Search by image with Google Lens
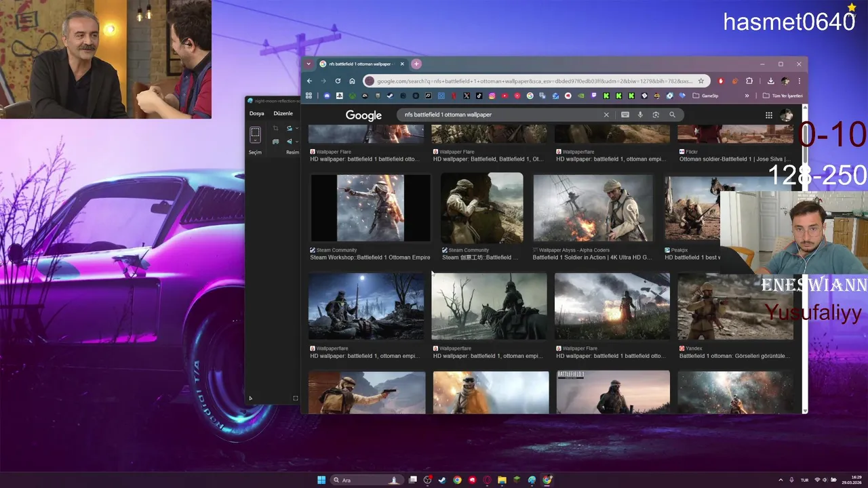868x488 pixels. tap(656, 115)
